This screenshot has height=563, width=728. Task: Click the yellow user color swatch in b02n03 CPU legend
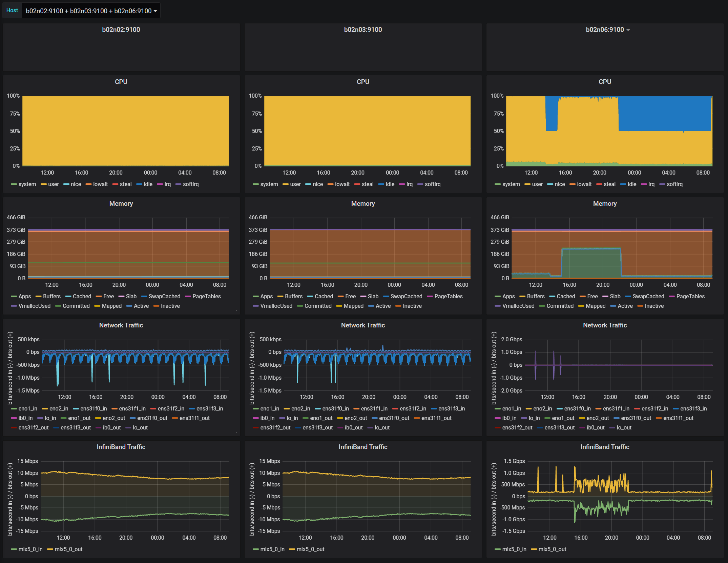point(285,184)
